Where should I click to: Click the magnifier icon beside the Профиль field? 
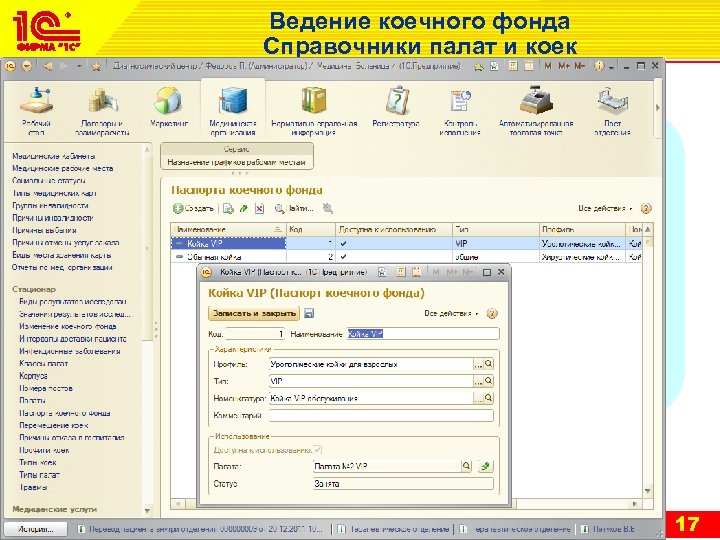[x=489, y=364]
